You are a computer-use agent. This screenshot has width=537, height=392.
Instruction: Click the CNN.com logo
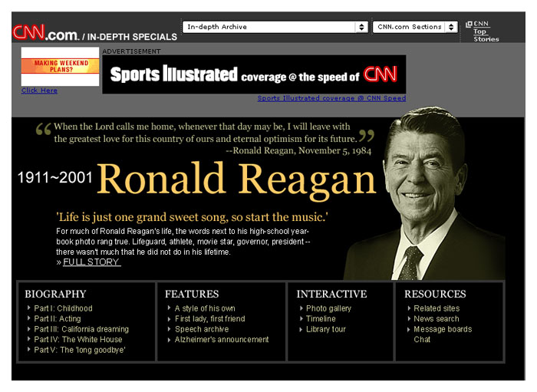pos(45,33)
